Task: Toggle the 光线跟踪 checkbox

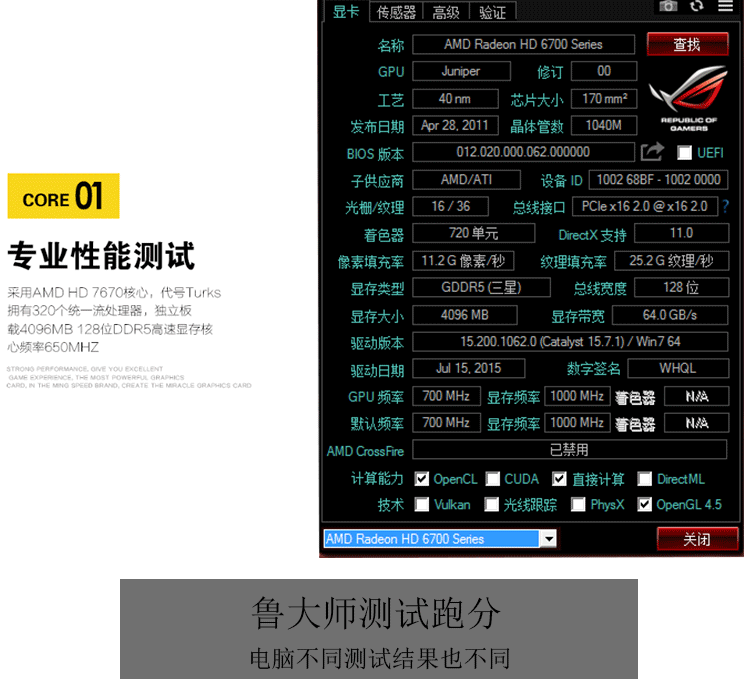Action: (x=492, y=504)
